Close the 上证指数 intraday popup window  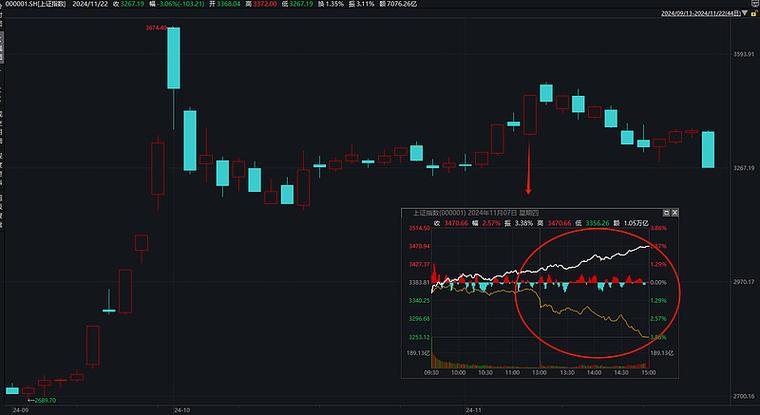click(675, 213)
